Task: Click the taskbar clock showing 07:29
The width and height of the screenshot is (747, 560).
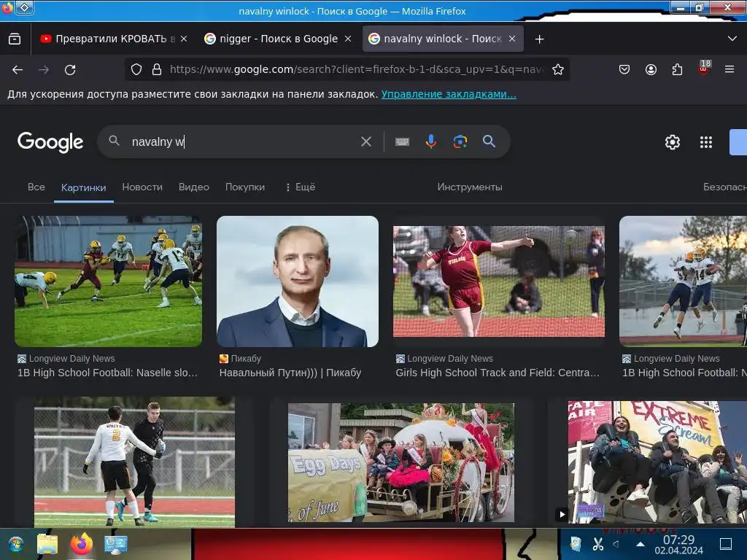Action: point(678,544)
